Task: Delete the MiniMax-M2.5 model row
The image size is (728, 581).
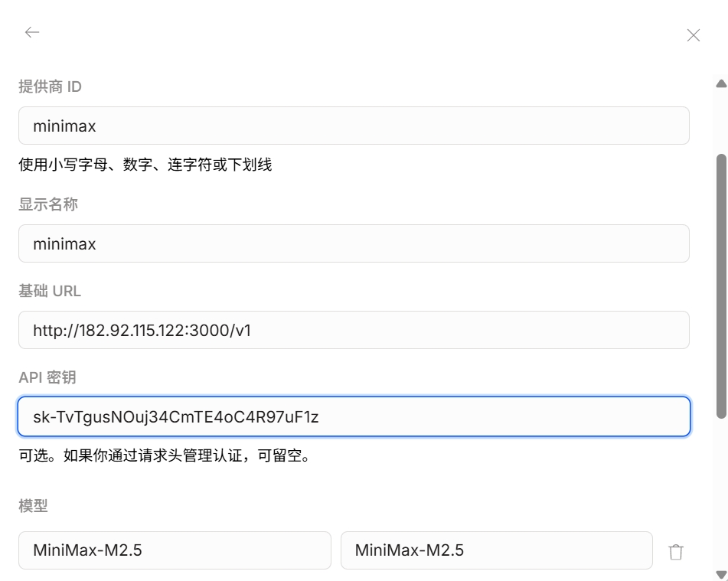Action: click(676, 552)
